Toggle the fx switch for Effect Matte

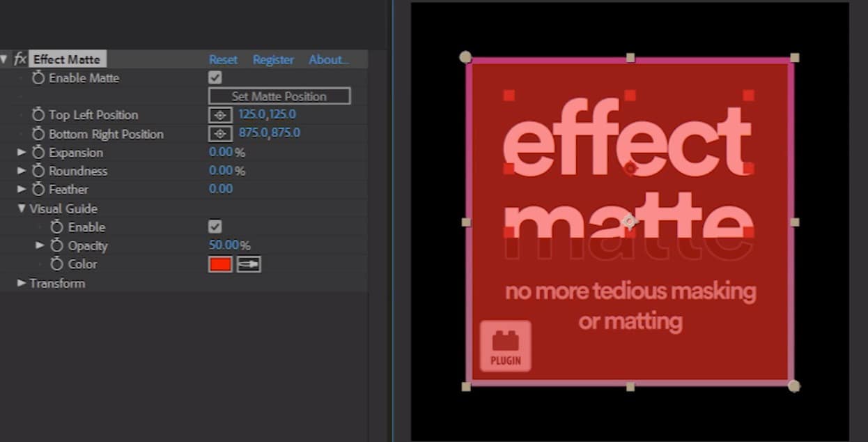point(20,59)
